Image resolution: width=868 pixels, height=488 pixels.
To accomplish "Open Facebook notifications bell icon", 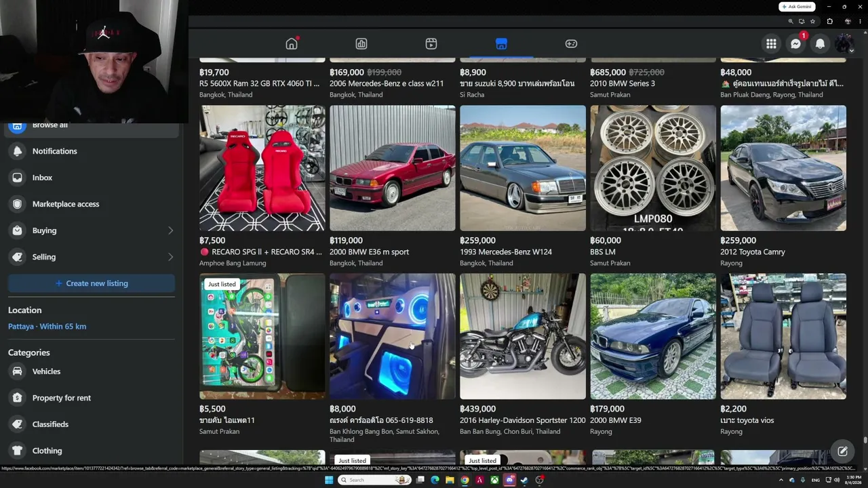I will click(820, 44).
